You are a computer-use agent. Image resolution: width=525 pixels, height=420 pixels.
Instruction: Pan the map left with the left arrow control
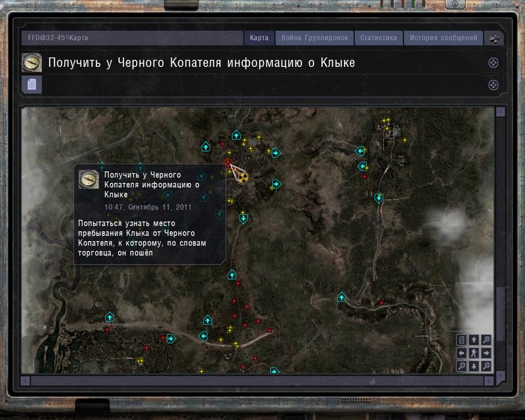tap(461, 352)
